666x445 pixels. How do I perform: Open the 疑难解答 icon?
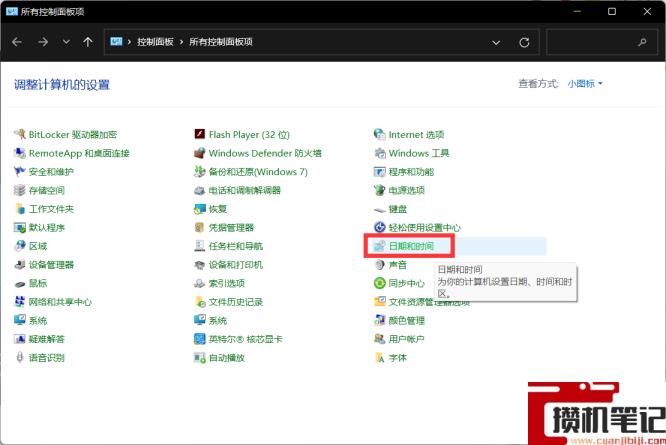pyautogui.click(x=20, y=339)
